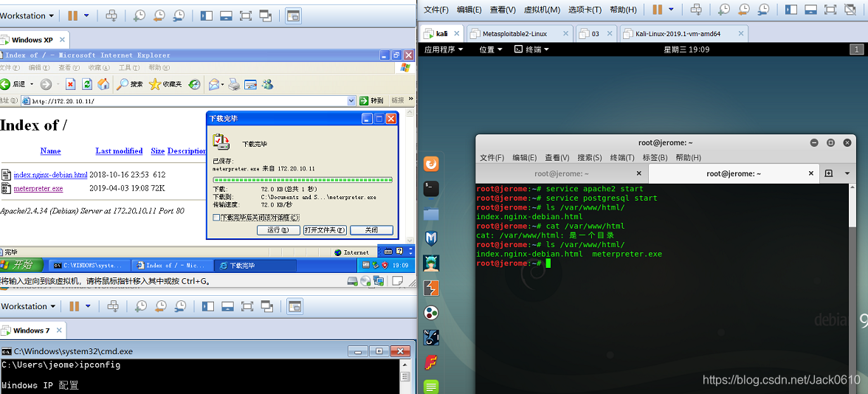Screen dimensions: 868x394
Task: Click 打开文件夹(F) in download dialog
Action: [x=325, y=230]
